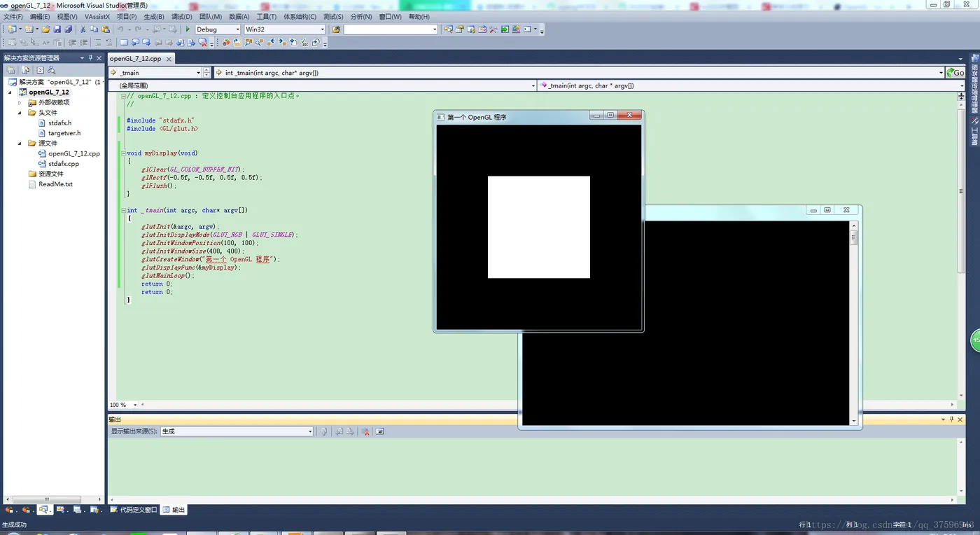The height and width of the screenshot is (535, 980).
Task: Click the Decrease Indent icon
Action: [x=71, y=43]
